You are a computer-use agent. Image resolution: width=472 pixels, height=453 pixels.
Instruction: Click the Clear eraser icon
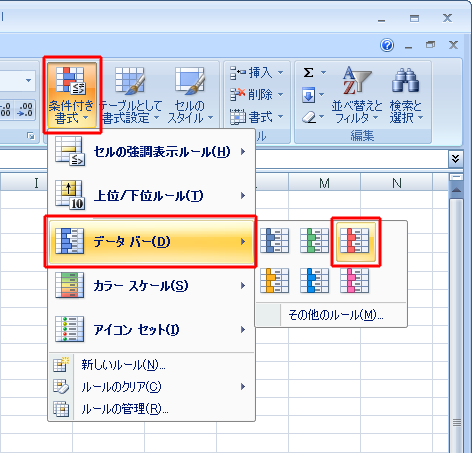pos(309,117)
